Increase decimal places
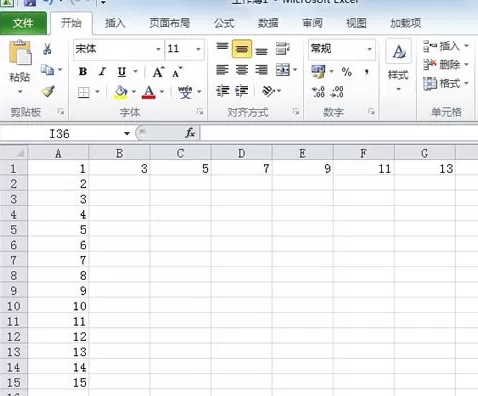478x396 pixels. point(318,92)
